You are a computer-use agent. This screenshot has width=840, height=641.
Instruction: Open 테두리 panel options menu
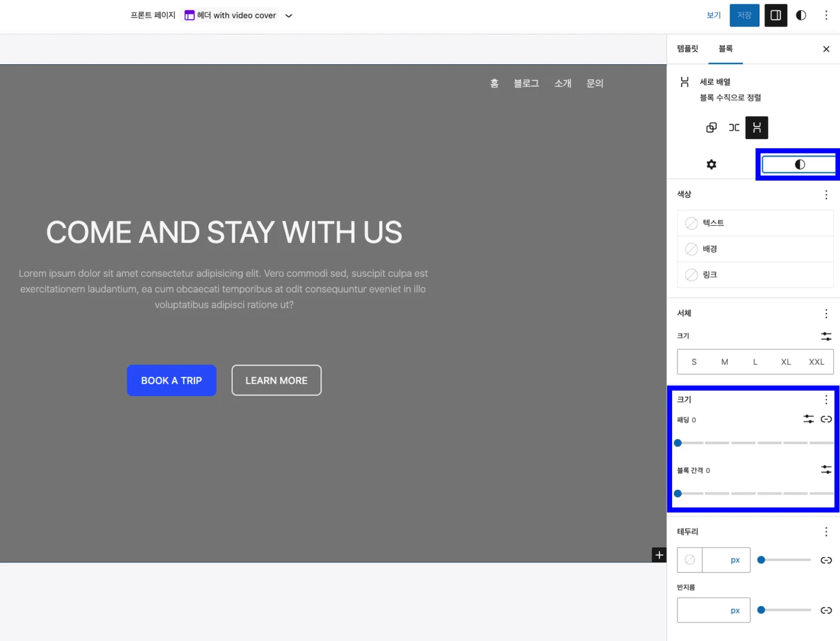pyautogui.click(x=826, y=532)
